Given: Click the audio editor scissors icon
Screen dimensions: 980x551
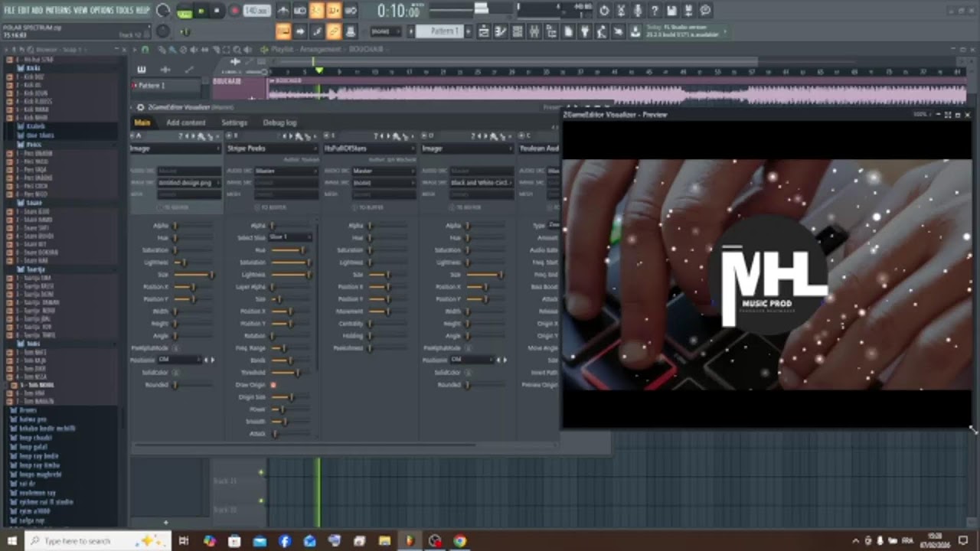Looking at the screenshot, I should tap(621, 11).
